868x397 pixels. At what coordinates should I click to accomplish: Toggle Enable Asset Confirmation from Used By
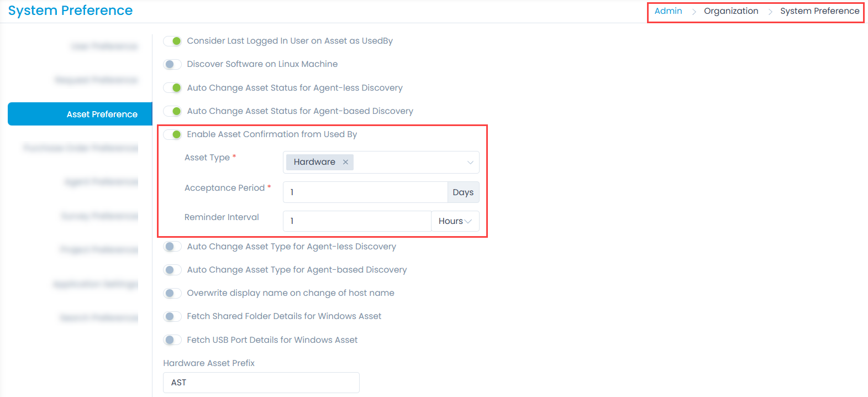point(172,134)
